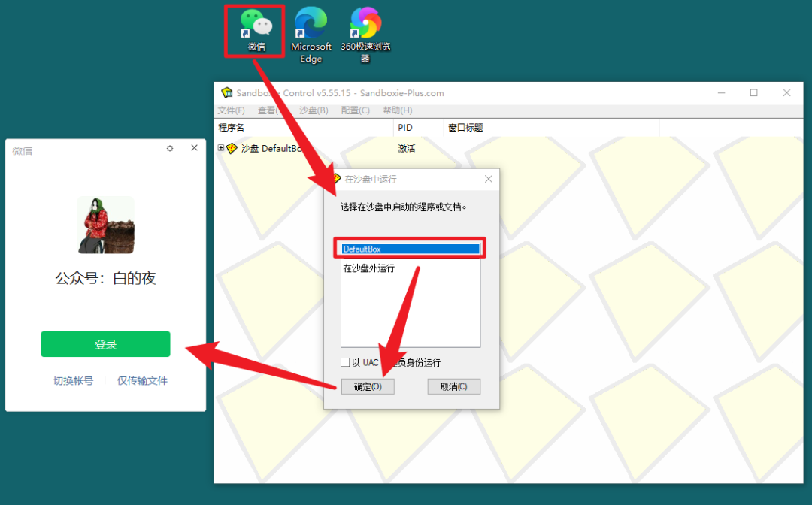Viewport: 812px width, 505px height.
Task: Open the 微信 desktop shortcut
Action: coord(256,25)
